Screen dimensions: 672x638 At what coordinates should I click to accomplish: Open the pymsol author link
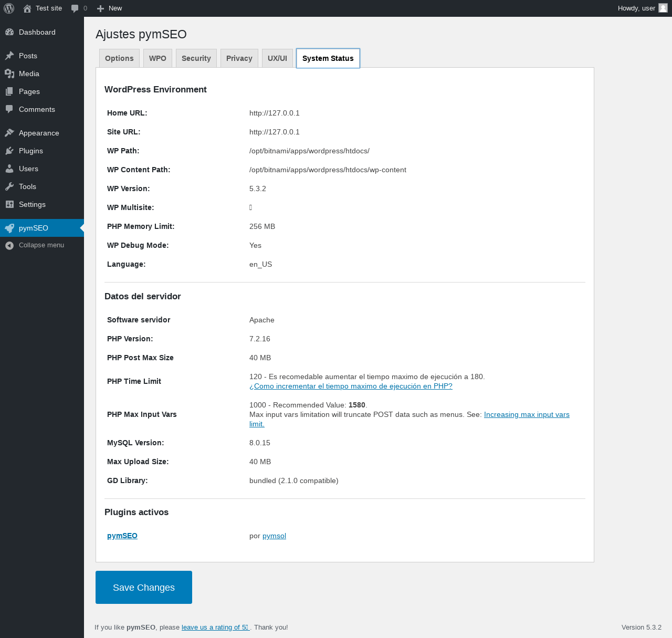[x=274, y=536]
